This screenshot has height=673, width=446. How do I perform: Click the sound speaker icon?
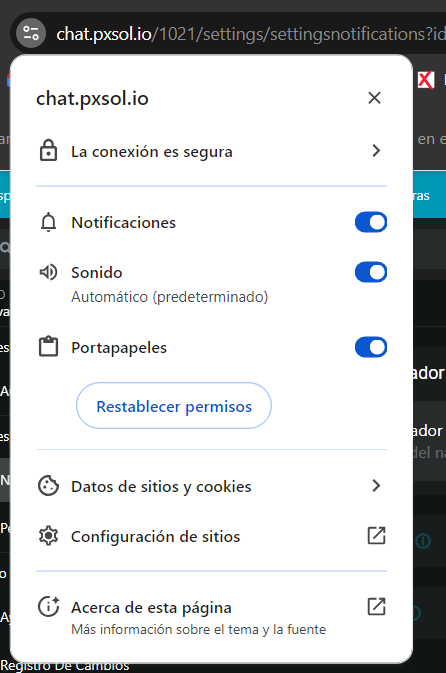(x=48, y=272)
